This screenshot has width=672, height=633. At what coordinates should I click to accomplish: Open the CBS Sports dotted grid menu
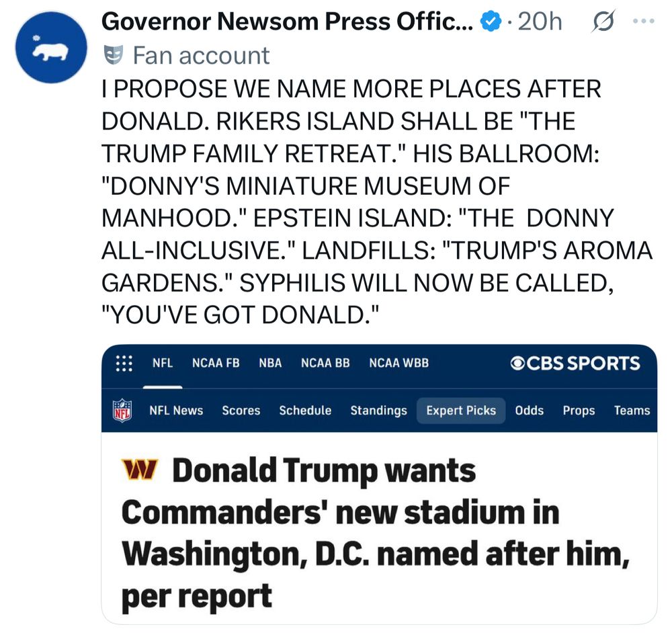124,363
